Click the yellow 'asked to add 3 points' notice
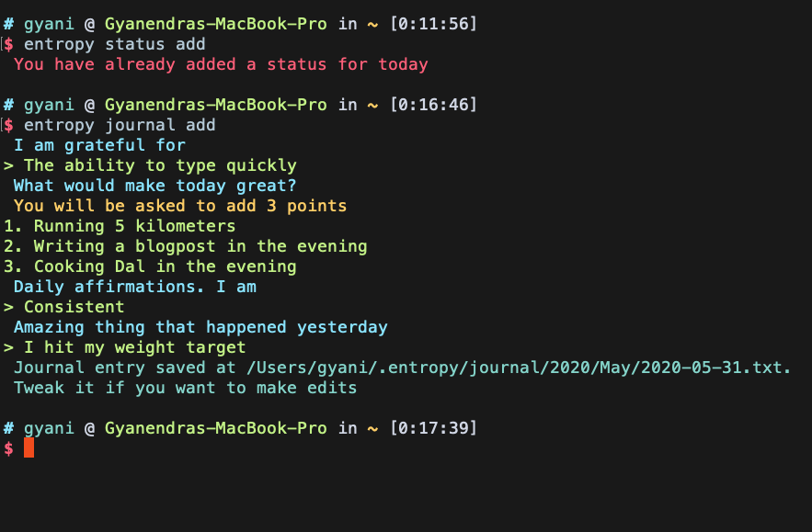812x532 pixels. 180,206
